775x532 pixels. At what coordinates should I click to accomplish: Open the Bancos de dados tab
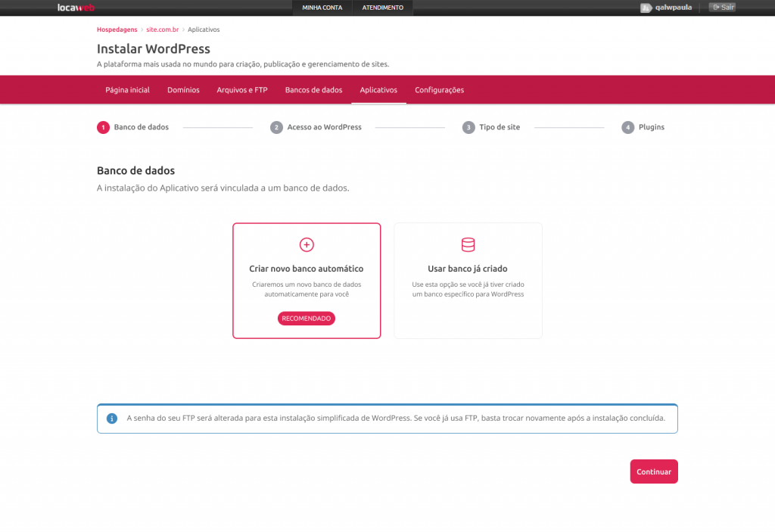pyautogui.click(x=314, y=90)
